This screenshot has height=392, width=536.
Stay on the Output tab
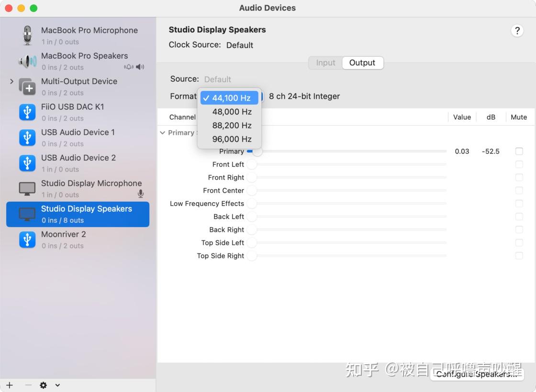[362, 63]
